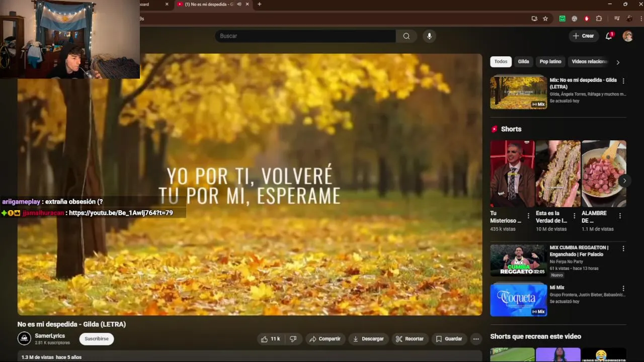Screen dimensions: 644x362
Task: Open 'Esta es la Verdad' short thumbnail
Action: click(x=558, y=173)
